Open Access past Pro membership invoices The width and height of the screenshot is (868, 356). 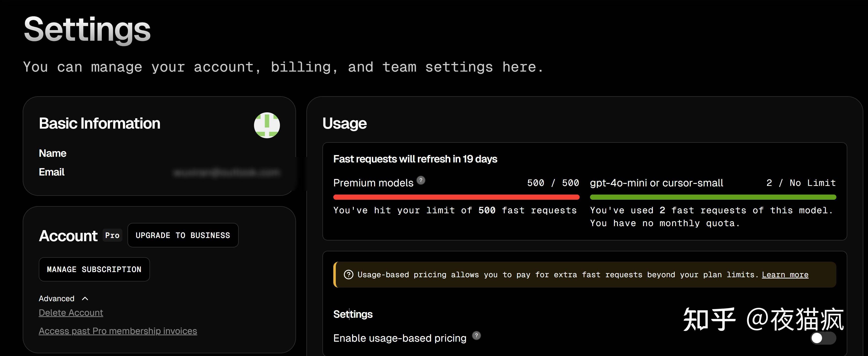(118, 331)
